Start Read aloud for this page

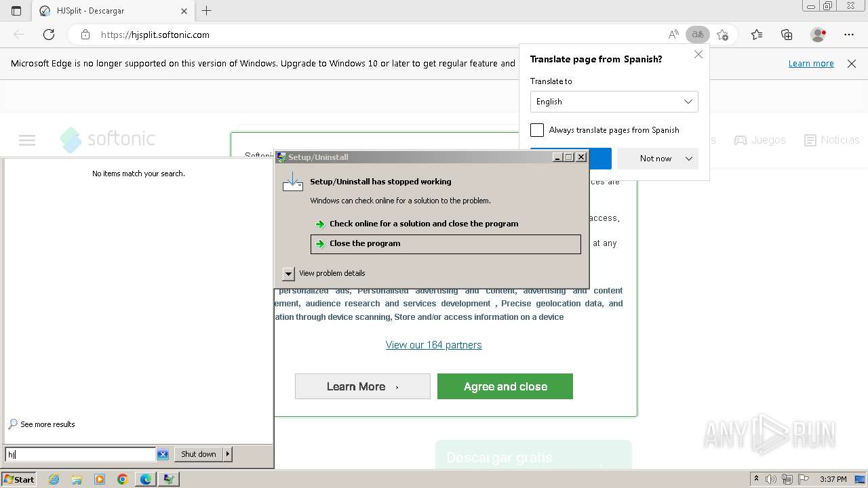(673, 35)
